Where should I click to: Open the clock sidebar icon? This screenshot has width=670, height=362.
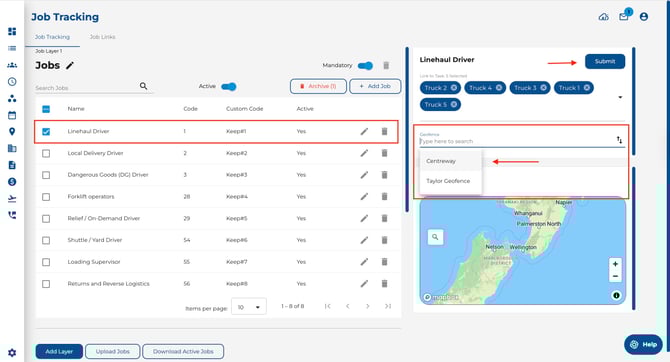coord(12,82)
